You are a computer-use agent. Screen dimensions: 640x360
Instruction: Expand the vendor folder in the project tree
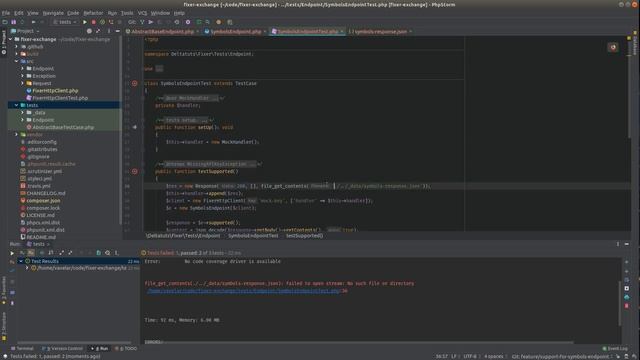point(17,135)
